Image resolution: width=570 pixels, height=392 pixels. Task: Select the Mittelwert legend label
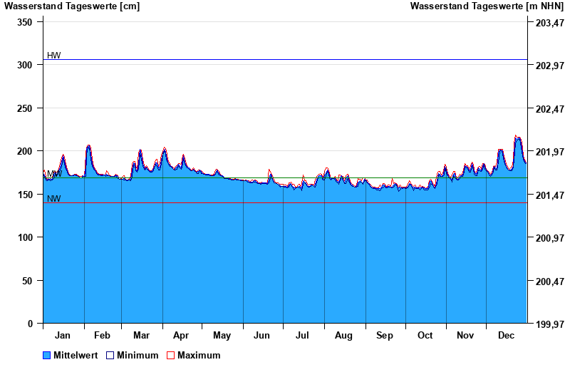76,356
